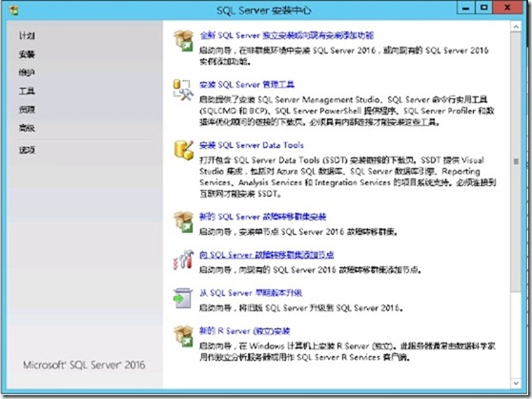Viewport: 532px width, 399px height.
Task: Open 安装 SQL Server Data Tools link
Action: (x=252, y=145)
